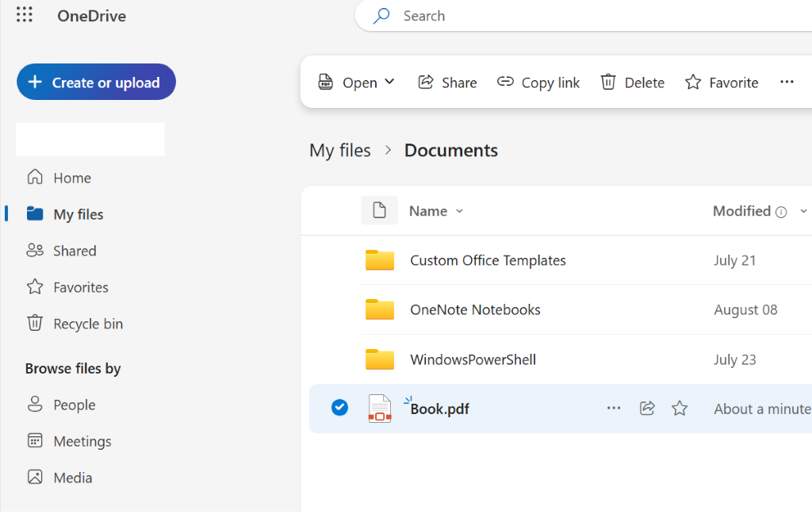Click the toolbar overflow three-dot menu
Image resolution: width=812 pixels, height=518 pixels.
pyautogui.click(x=787, y=82)
